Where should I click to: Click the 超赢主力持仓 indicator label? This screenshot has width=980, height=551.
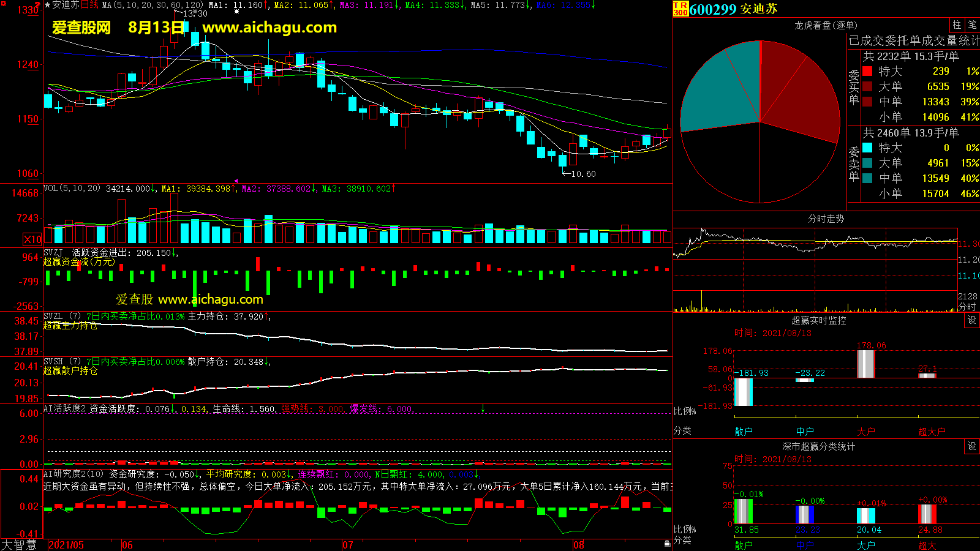[x=70, y=326]
